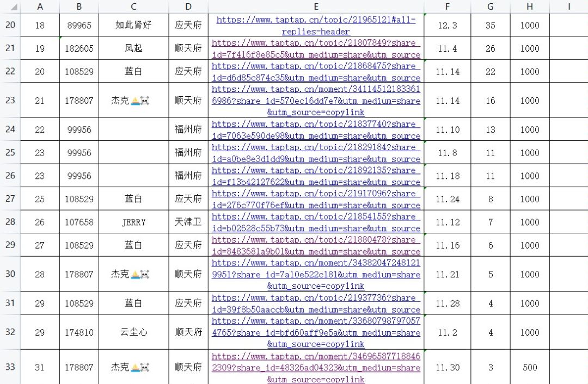The height and width of the screenshot is (384, 588).
Task: Open the topic/21880478 link in row 29
Action: pos(316,245)
